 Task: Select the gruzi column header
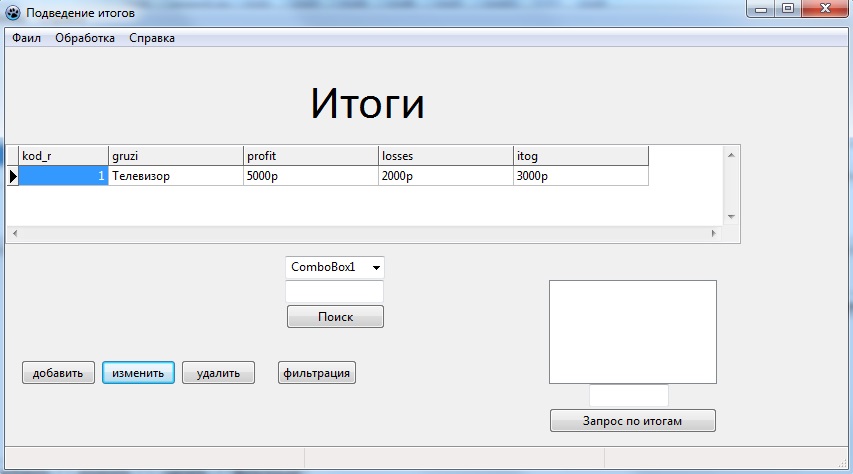[x=176, y=156]
